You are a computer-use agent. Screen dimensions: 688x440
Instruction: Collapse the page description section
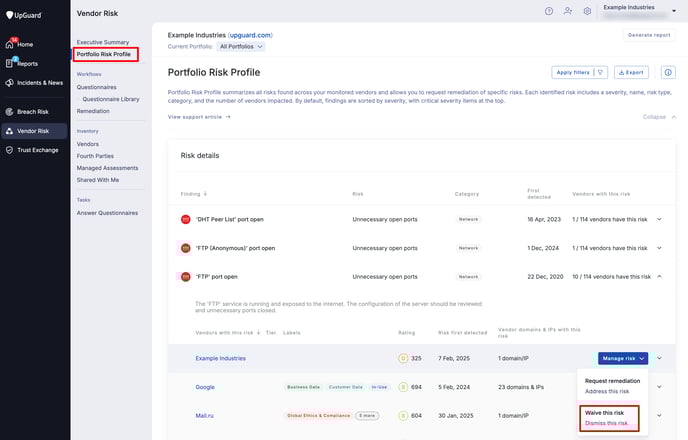(x=659, y=117)
